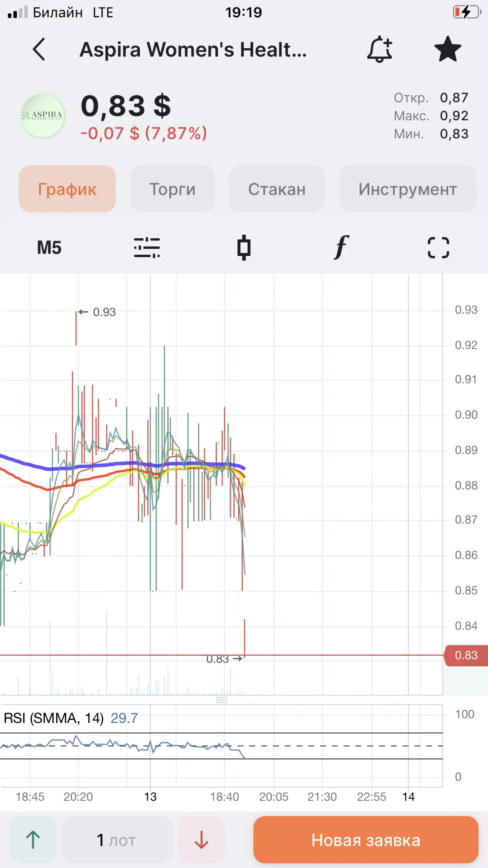The width and height of the screenshot is (488, 868).
Task: Tap the battery charging status icon
Action: click(467, 12)
